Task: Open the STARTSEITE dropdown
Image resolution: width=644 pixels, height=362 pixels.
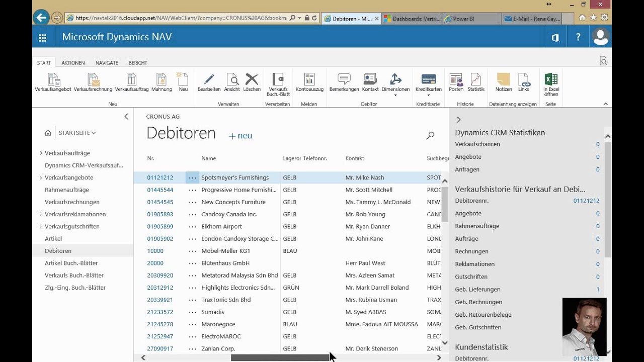Action: point(77,133)
